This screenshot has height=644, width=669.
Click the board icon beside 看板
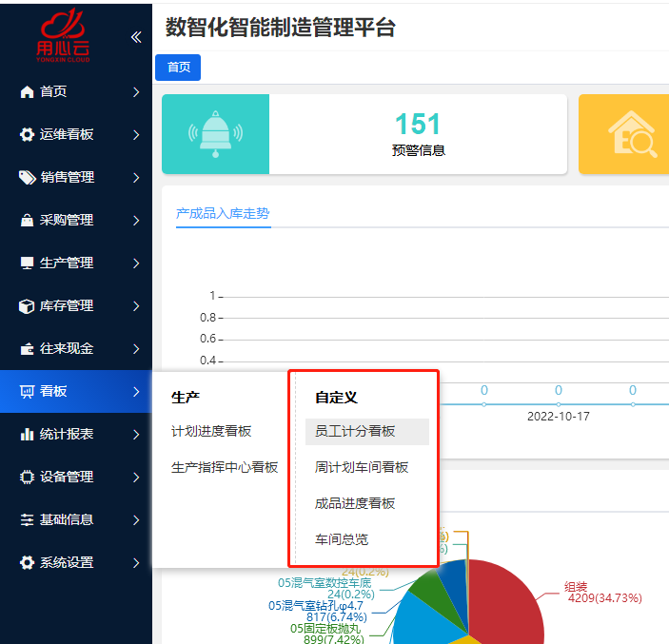click(x=27, y=392)
